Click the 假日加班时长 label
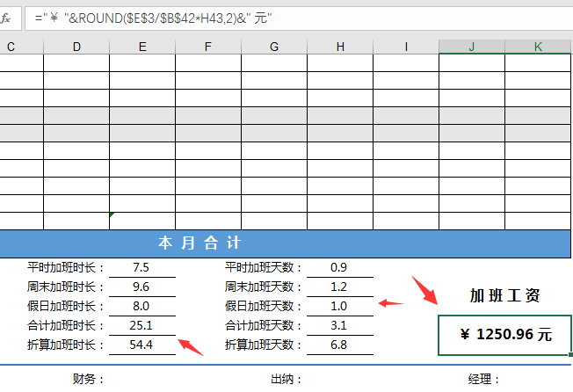 click(66, 306)
